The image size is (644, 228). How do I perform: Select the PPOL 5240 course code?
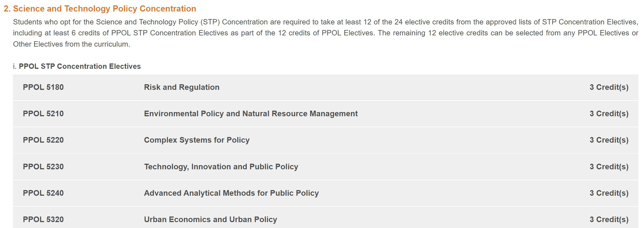tap(43, 193)
